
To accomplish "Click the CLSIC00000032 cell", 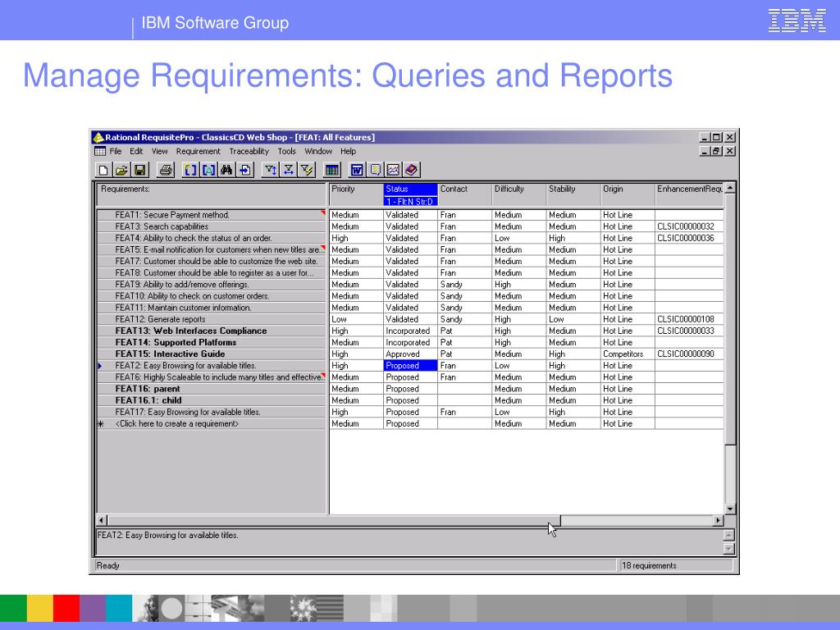I will tap(689, 226).
